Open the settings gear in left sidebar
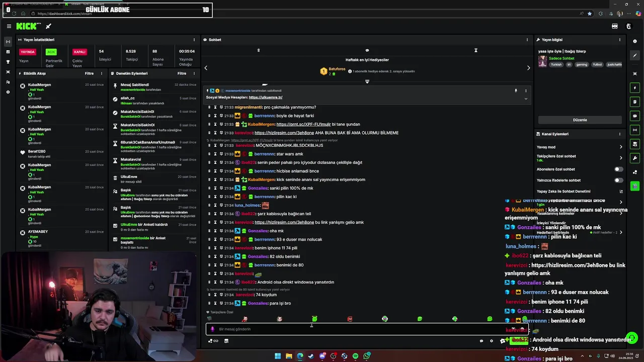644x362 pixels. [x=8, y=92]
